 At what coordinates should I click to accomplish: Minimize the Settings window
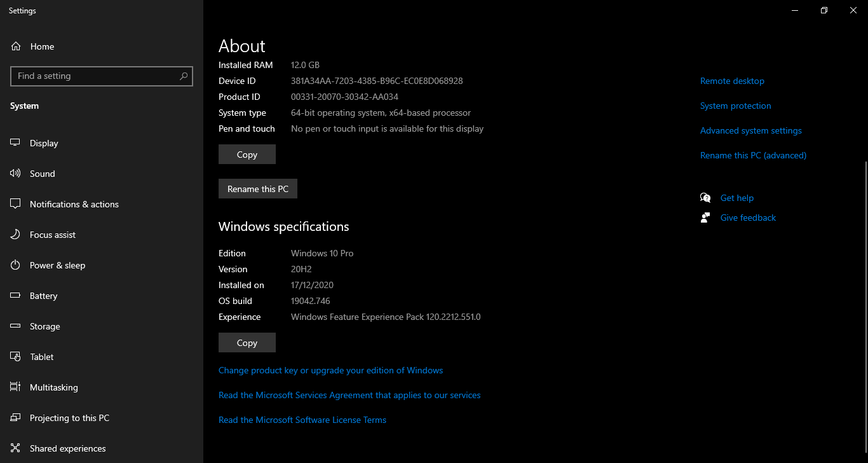pyautogui.click(x=795, y=10)
